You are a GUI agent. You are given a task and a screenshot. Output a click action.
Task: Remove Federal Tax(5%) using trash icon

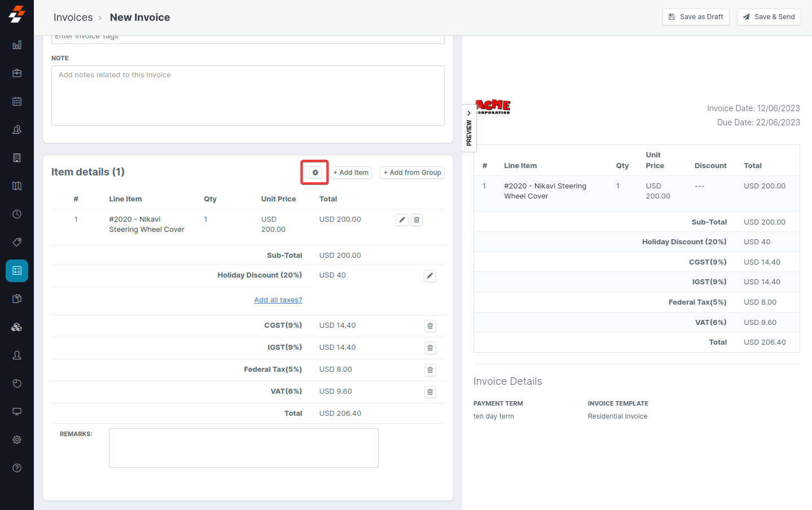430,370
